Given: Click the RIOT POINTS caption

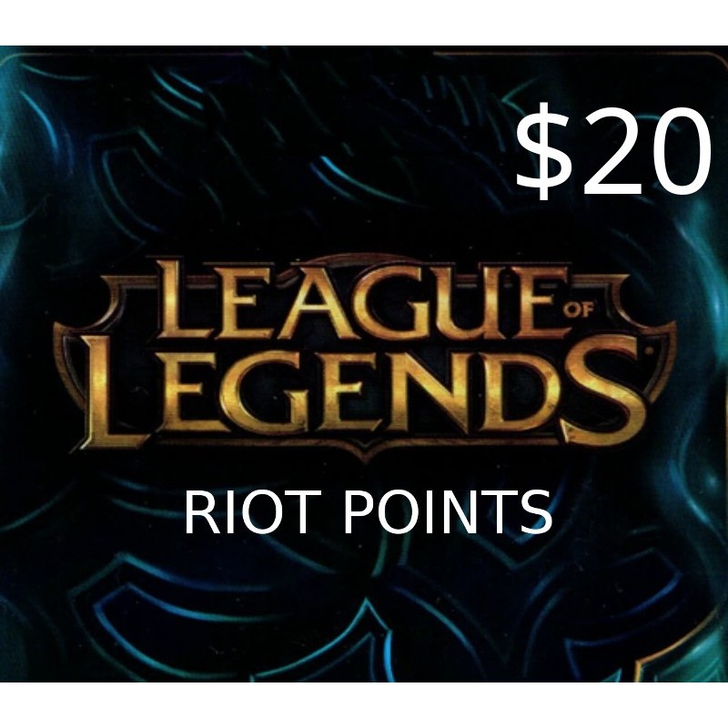Looking at the screenshot, I should pos(369,513).
